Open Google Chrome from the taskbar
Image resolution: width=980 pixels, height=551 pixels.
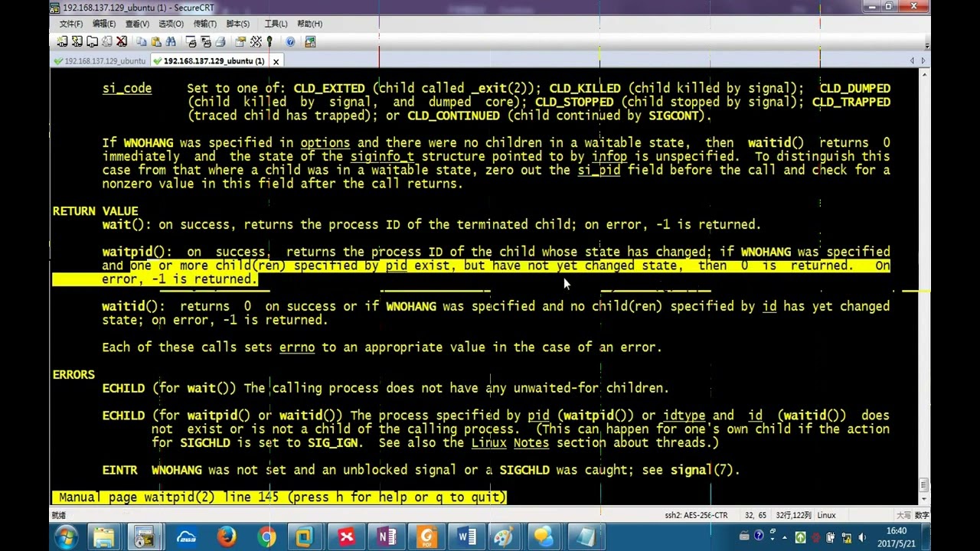266,537
